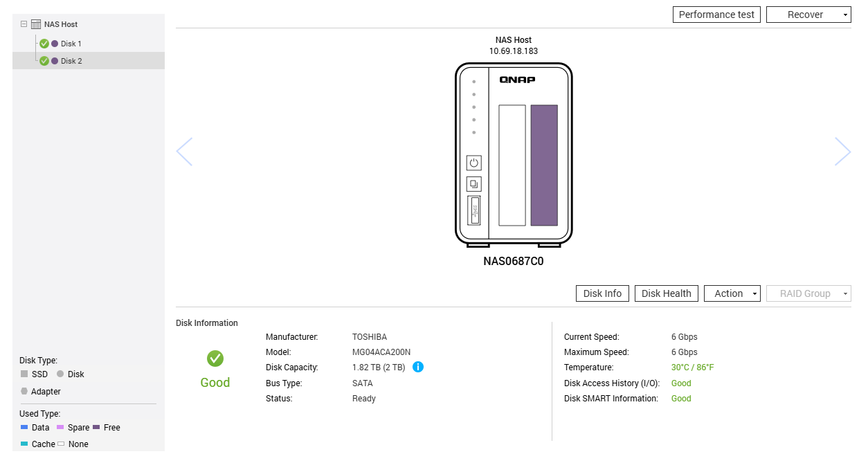
Task: Click the NAS Host enclosure icon in tree
Action: pyautogui.click(x=36, y=24)
